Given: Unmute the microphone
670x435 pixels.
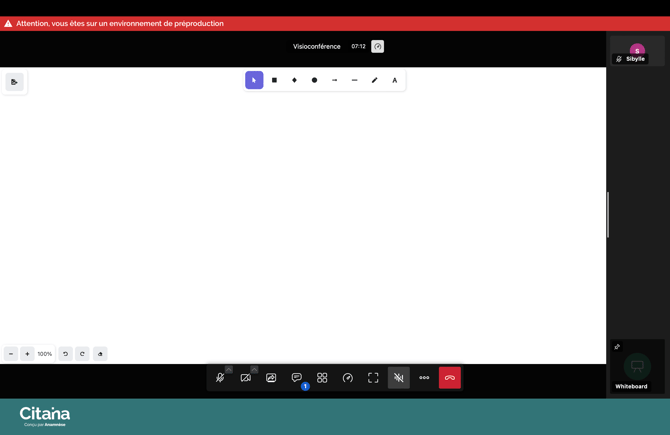Looking at the screenshot, I should tap(220, 378).
